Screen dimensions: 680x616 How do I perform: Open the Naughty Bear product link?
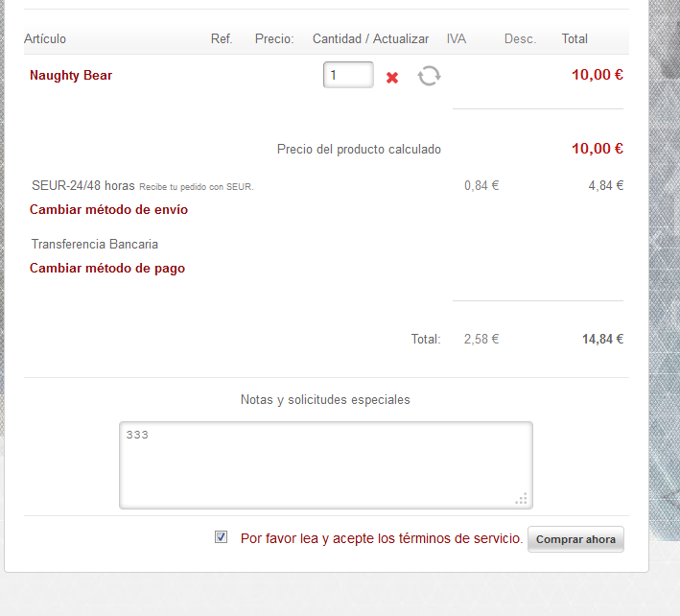(x=71, y=76)
